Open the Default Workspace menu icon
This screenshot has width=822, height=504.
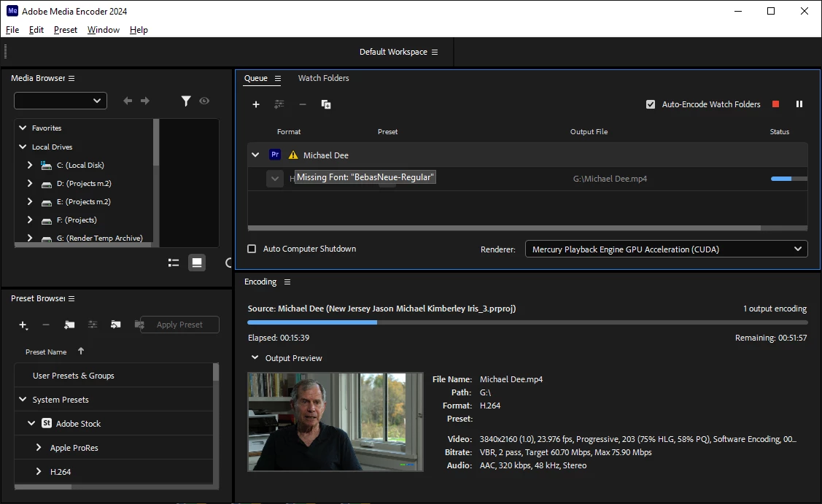435,52
